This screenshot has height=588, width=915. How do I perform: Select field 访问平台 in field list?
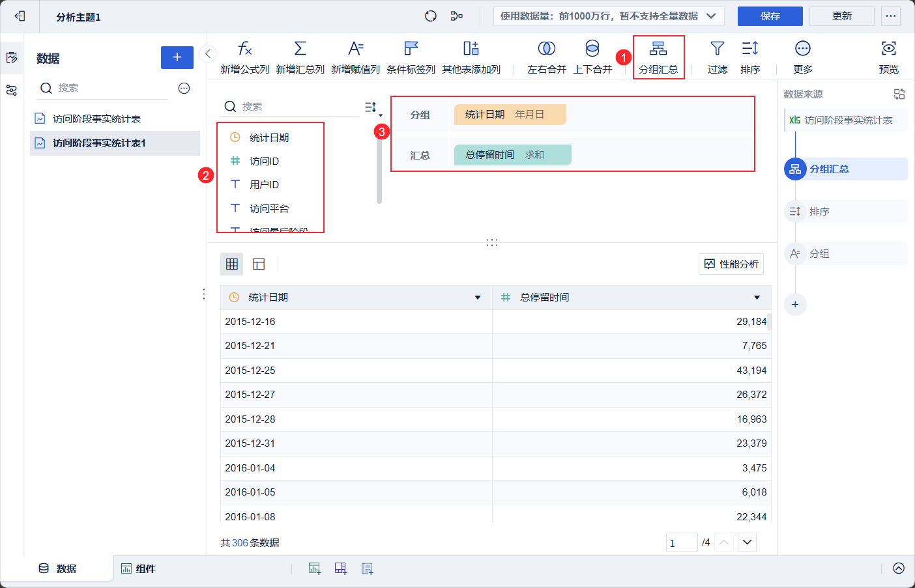click(x=270, y=208)
